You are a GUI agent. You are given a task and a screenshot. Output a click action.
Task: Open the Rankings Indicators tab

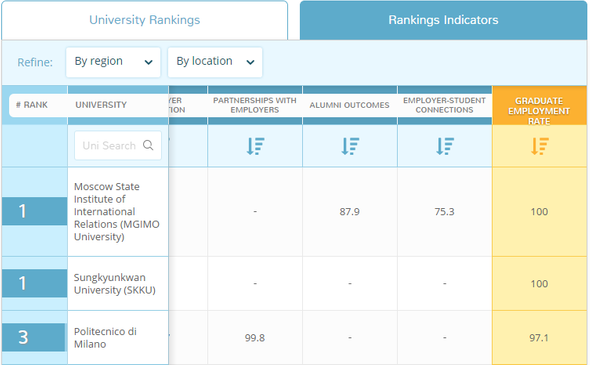(x=443, y=20)
